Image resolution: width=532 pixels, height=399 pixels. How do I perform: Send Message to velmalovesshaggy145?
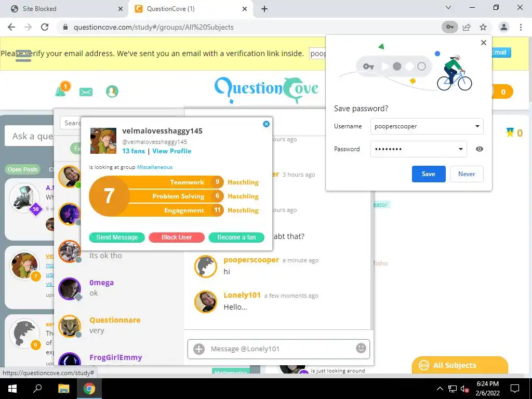pos(117,237)
